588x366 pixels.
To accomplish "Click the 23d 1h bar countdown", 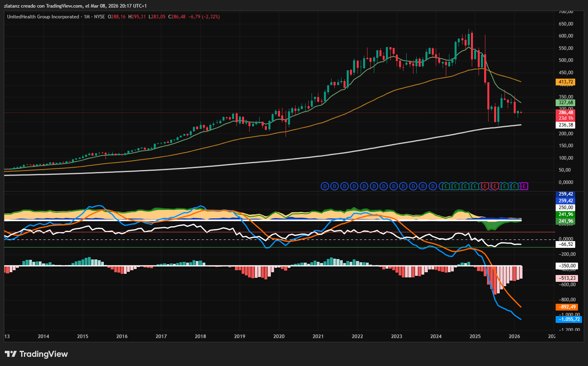I will coord(566,118).
